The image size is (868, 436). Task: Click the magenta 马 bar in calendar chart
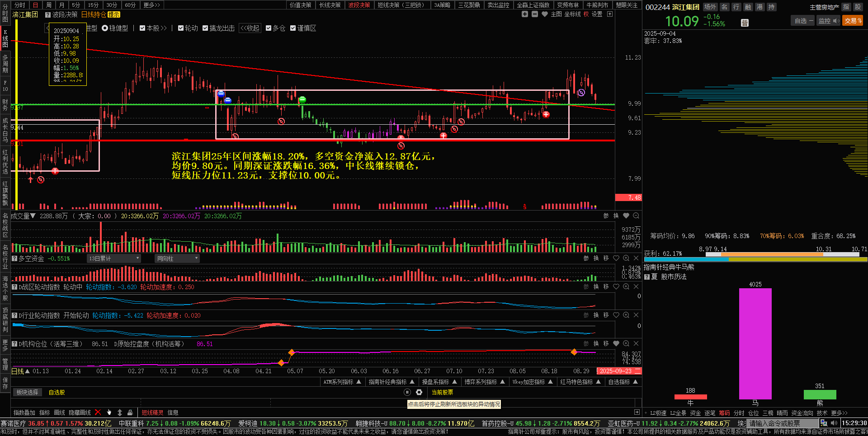tap(755, 343)
